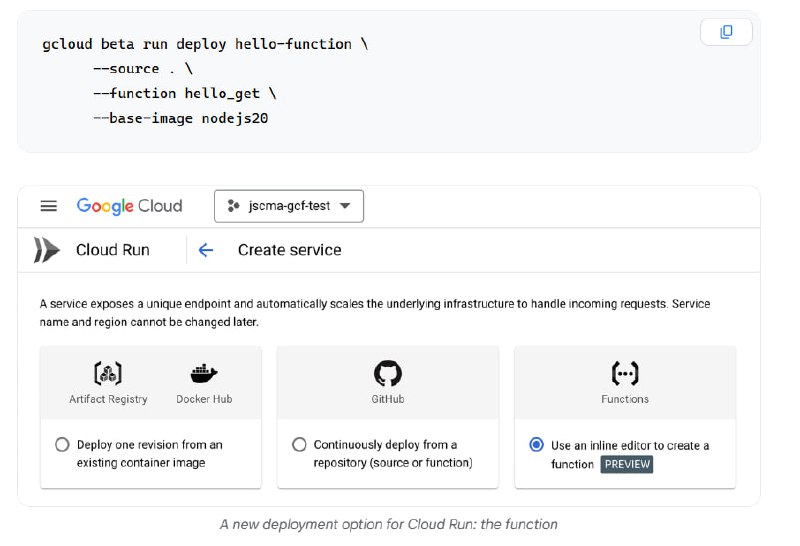The image size is (800, 546).
Task: Click the Docker Hub whale icon
Action: coord(204,374)
